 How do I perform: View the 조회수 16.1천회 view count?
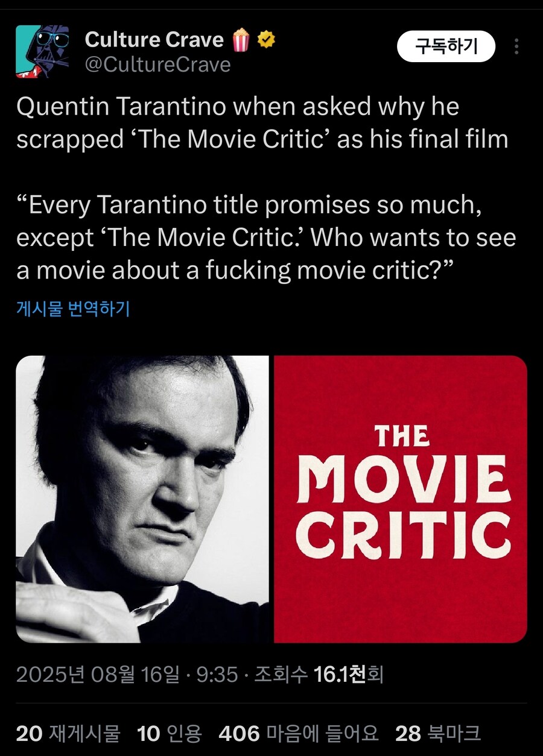point(319,674)
